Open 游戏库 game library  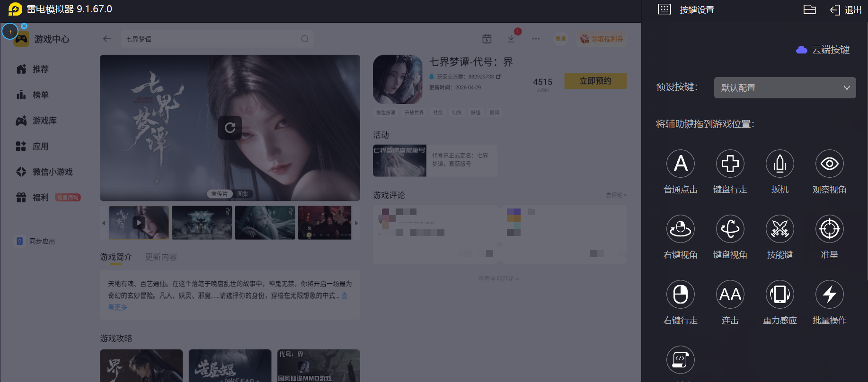pos(36,121)
